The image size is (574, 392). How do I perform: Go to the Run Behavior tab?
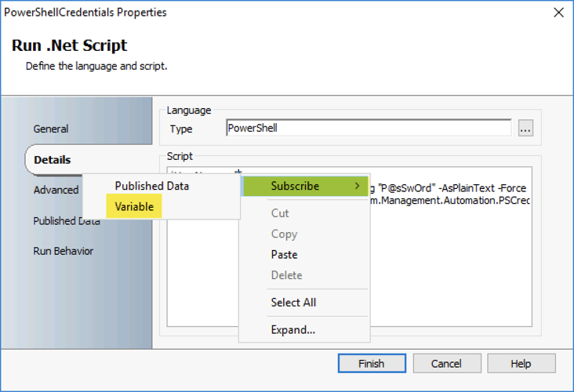click(64, 251)
